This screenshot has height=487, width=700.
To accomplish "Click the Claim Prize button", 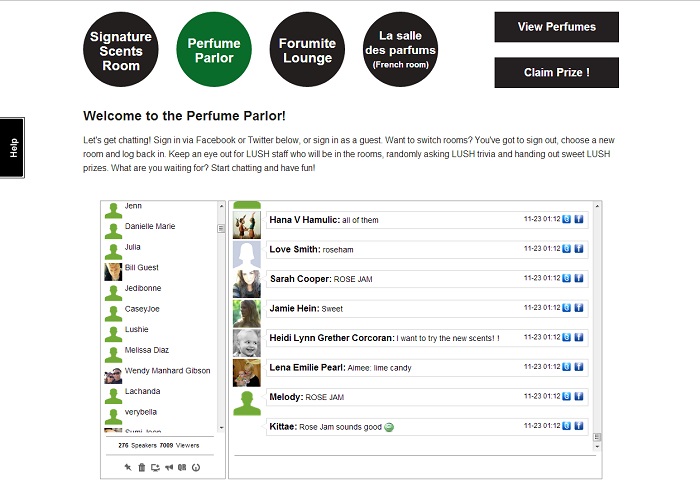I will pyautogui.click(x=556, y=72).
